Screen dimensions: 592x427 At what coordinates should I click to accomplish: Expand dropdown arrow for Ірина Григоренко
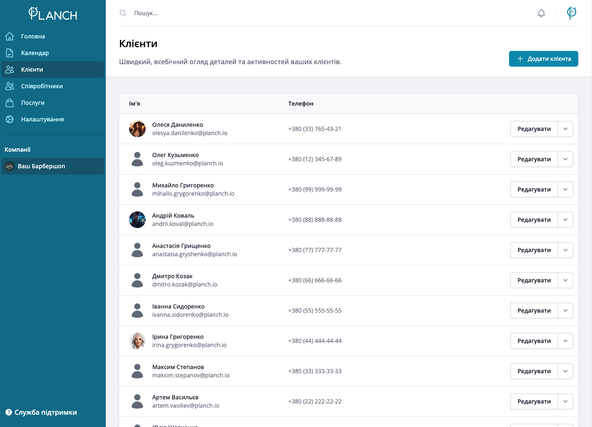point(565,341)
